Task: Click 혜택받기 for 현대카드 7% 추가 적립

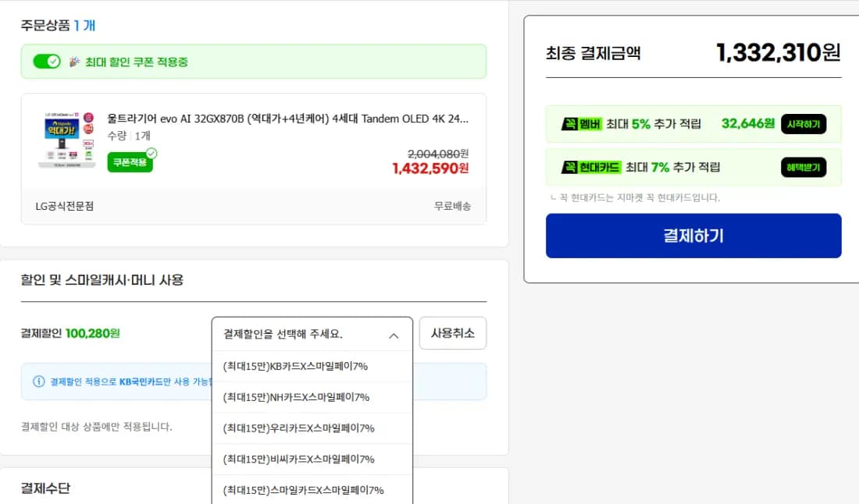Action: tap(803, 168)
